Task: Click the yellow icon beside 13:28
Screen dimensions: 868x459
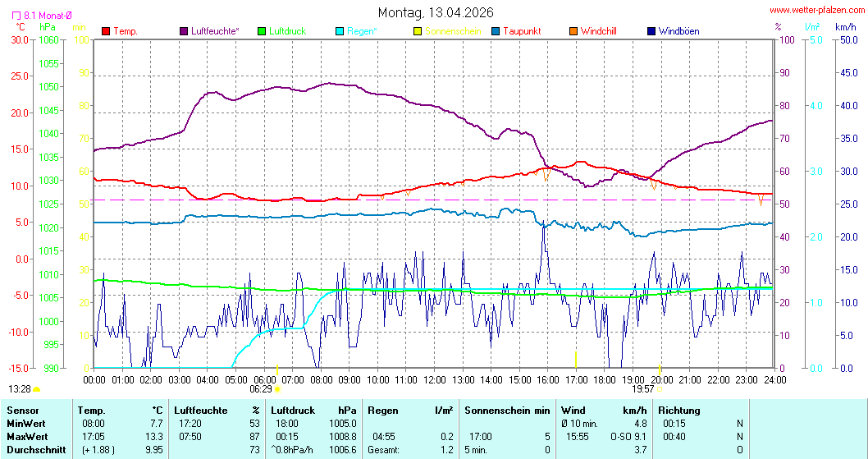Action: click(x=37, y=389)
